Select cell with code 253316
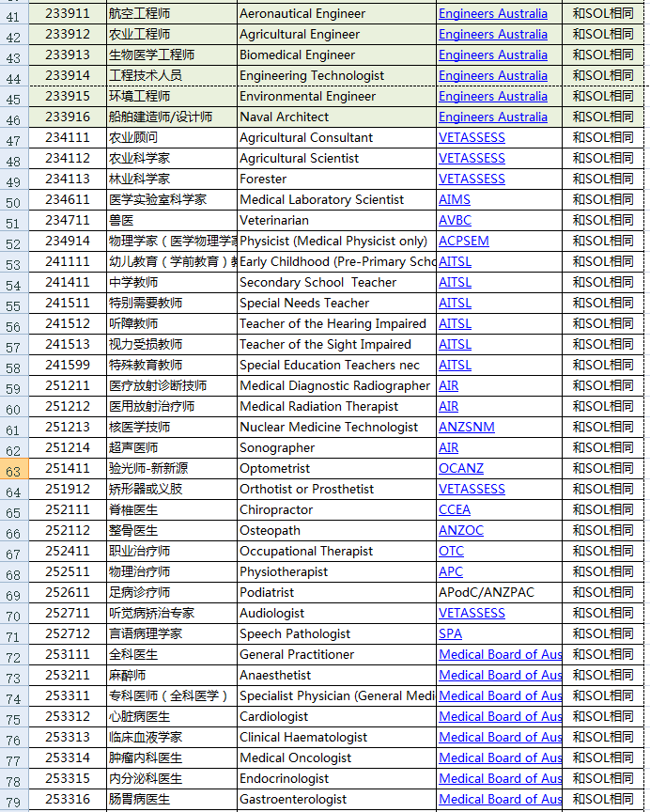Image resolution: width=650 pixels, height=812 pixels. coord(68,800)
